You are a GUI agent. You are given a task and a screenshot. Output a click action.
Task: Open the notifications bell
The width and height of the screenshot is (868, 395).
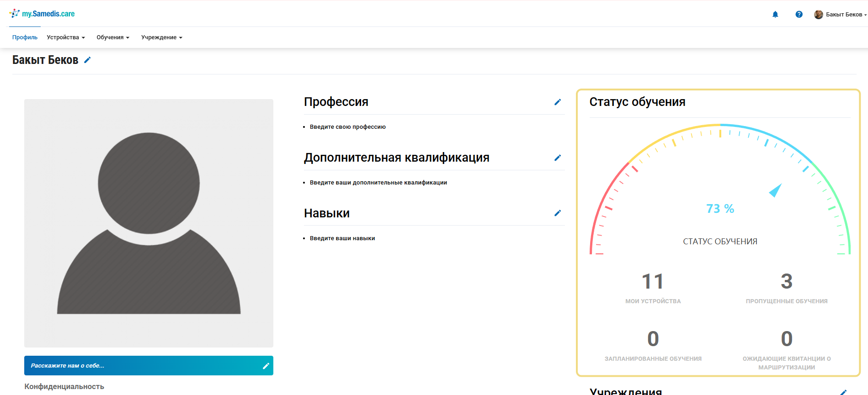tap(775, 15)
